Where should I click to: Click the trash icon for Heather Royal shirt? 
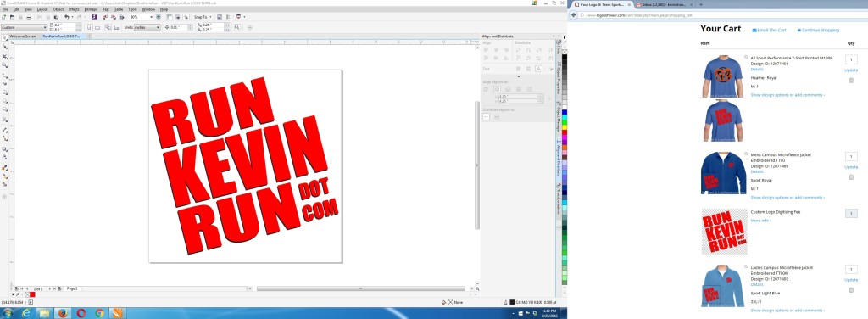coord(851,81)
